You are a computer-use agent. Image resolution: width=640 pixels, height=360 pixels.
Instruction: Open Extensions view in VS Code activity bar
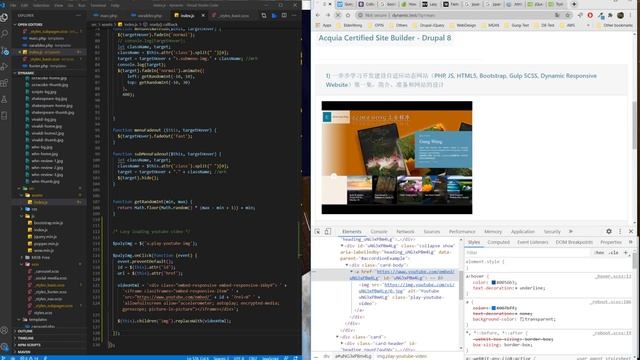pyautogui.click(x=4, y=83)
